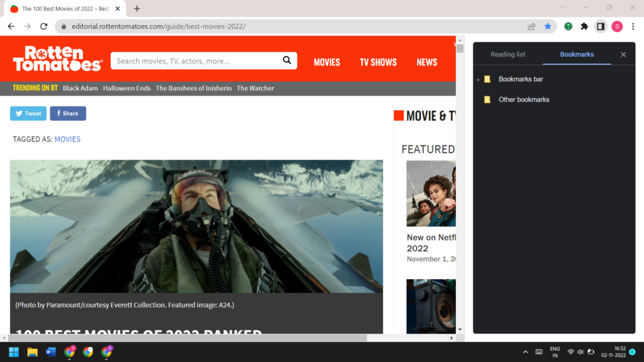Open the MOVIES tagged link
Image resolution: width=644 pixels, height=362 pixels.
click(67, 139)
